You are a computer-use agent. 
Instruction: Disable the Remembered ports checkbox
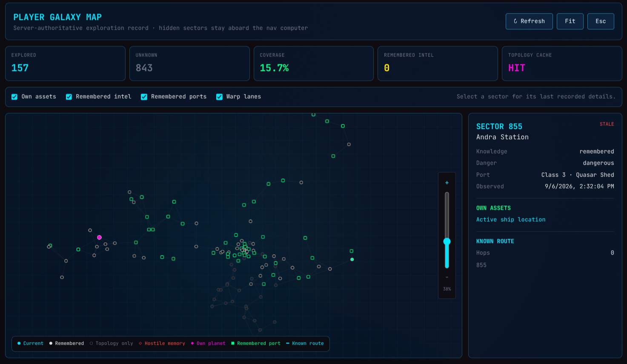pyautogui.click(x=144, y=97)
